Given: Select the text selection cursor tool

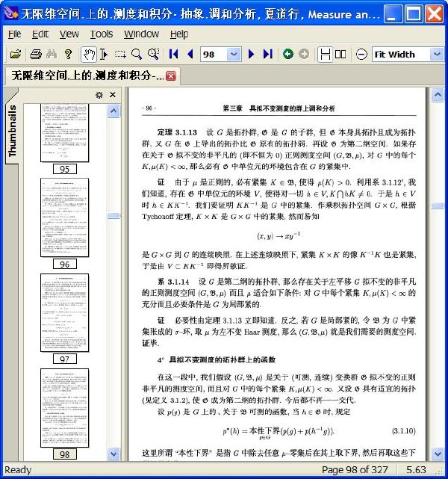Looking at the screenshot, I should point(104,55).
